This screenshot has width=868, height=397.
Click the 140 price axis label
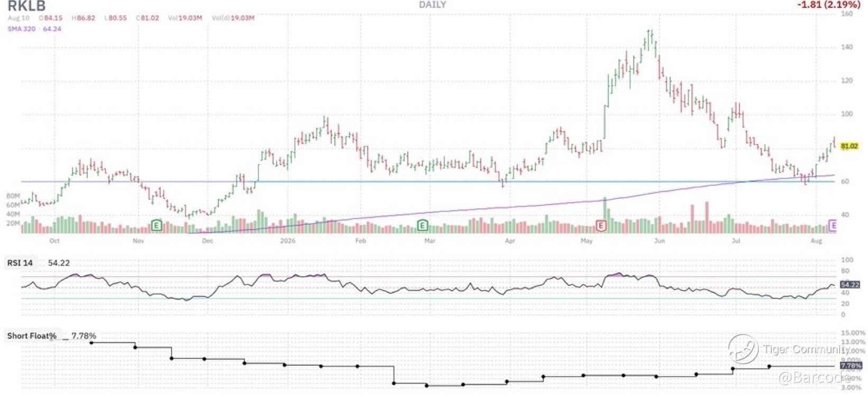pos(847,47)
